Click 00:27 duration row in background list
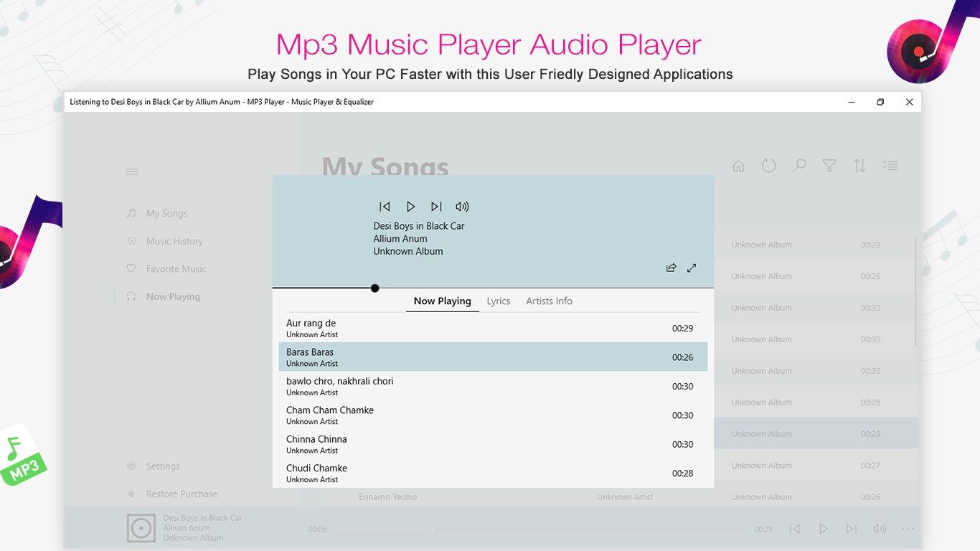Screen dimensions: 980x551 click(816, 466)
